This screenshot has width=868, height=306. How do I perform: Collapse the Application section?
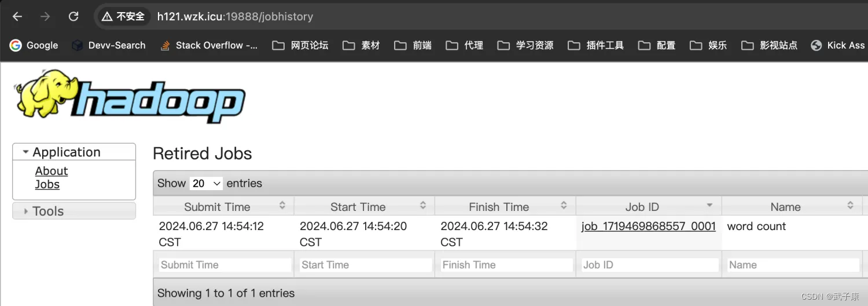(x=74, y=152)
